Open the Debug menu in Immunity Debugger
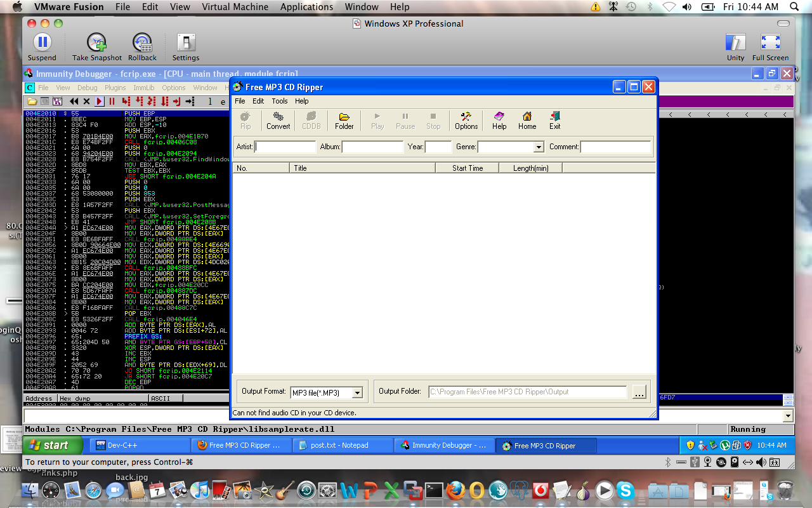This screenshot has width=812, height=508. click(x=88, y=88)
